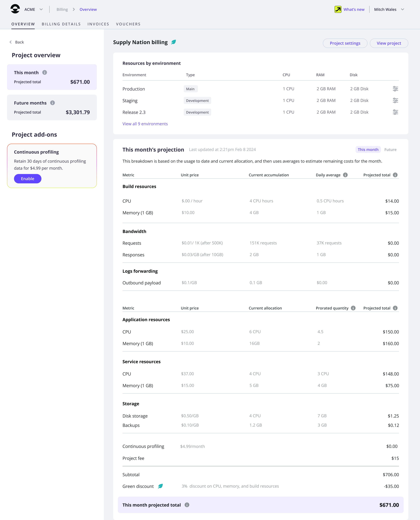
Task: Open resource settings for Production environment
Action: click(395, 89)
